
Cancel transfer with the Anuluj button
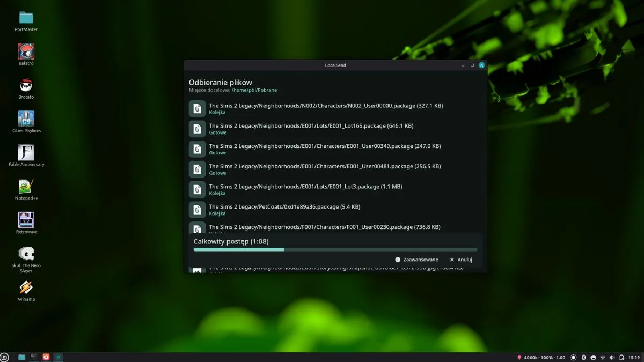click(x=461, y=260)
